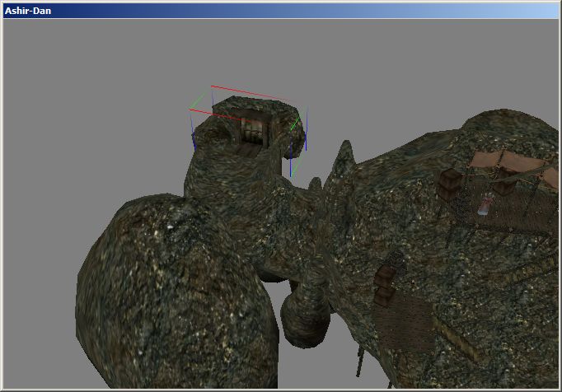Select the small potion bottle on the platform
The image size is (562, 392).
pos(485,204)
